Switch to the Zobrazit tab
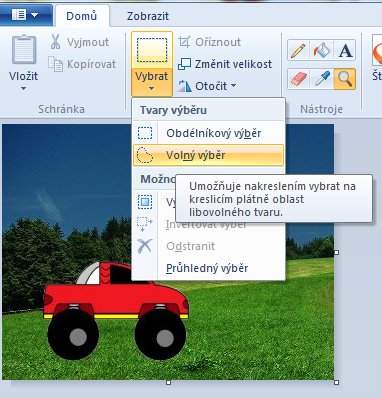 click(148, 16)
